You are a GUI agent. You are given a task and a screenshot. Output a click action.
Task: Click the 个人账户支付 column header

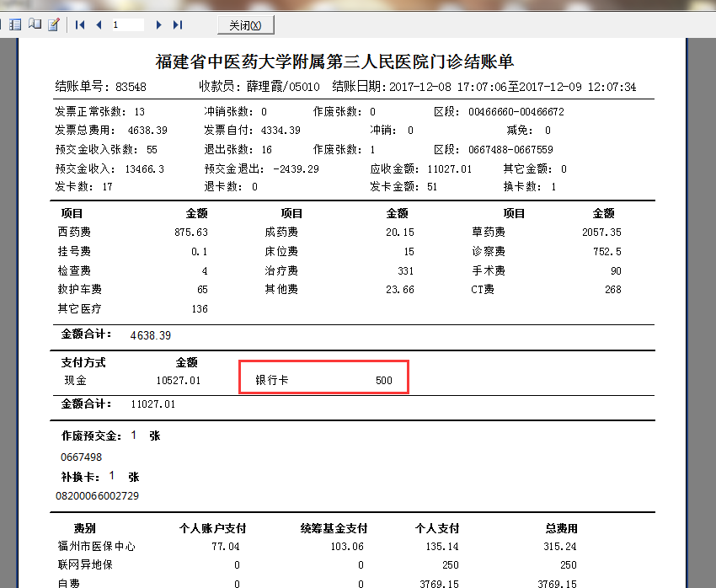pyautogui.click(x=212, y=529)
